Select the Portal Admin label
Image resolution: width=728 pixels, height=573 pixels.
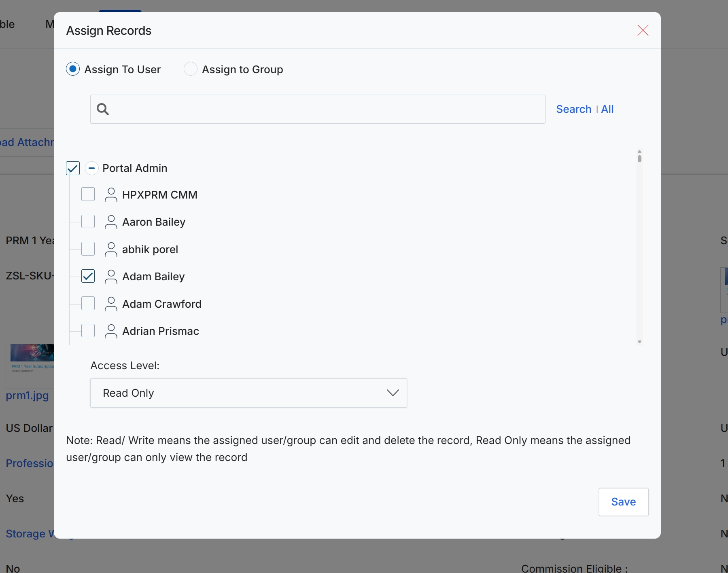[x=135, y=168]
